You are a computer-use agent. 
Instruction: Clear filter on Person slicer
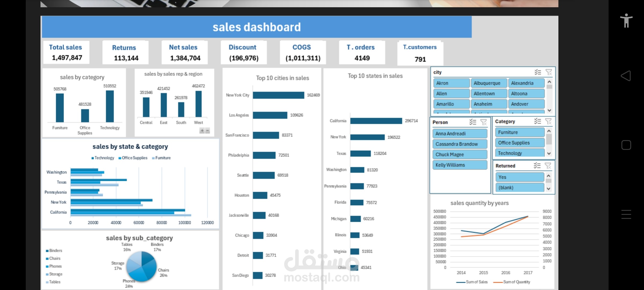tap(484, 122)
